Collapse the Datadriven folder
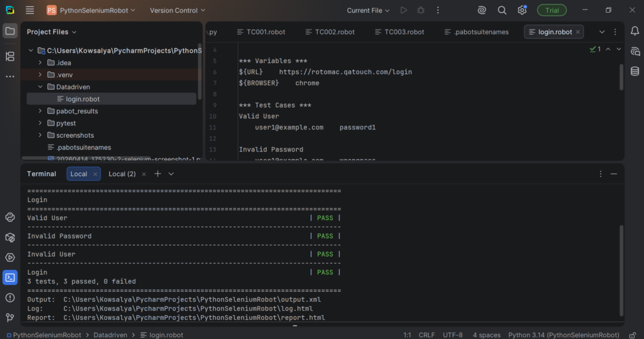 pos(40,87)
